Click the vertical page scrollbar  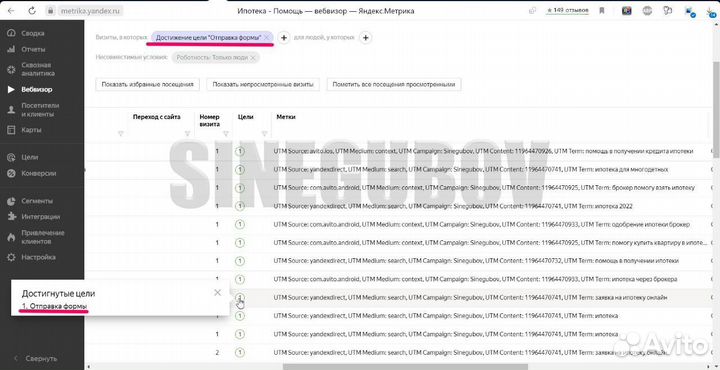tap(716, 110)
